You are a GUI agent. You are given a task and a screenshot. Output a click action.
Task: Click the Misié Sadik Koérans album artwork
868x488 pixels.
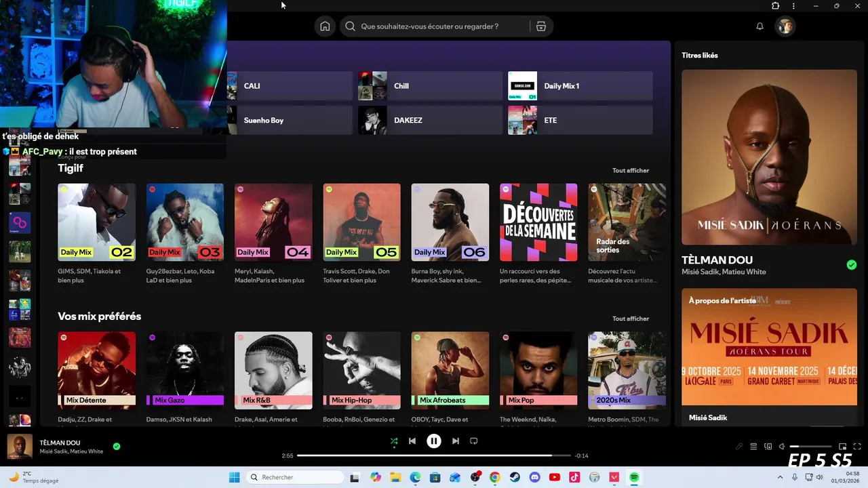pyautogui.click(x=769, y=157)
